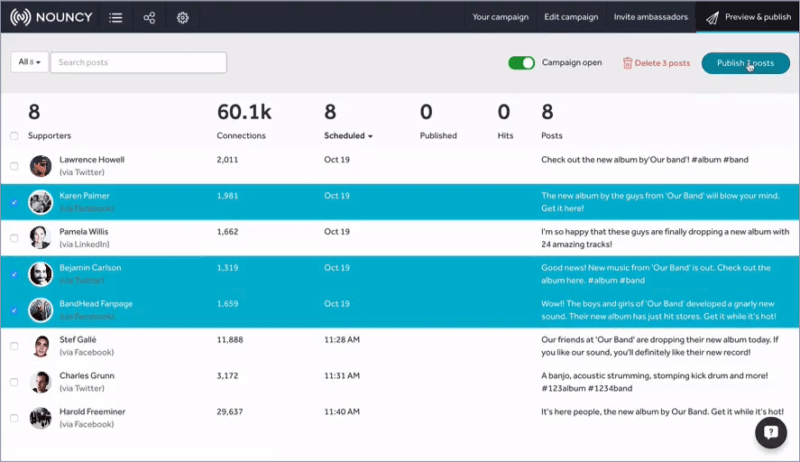Check the Pamela Willis row checkbox
This screenshot has width=800, height=462.
coord(13,238)
